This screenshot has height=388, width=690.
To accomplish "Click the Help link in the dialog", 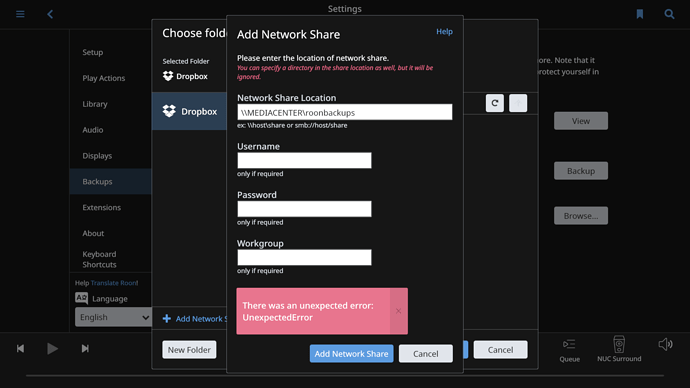I will click(x=444, y=32).
